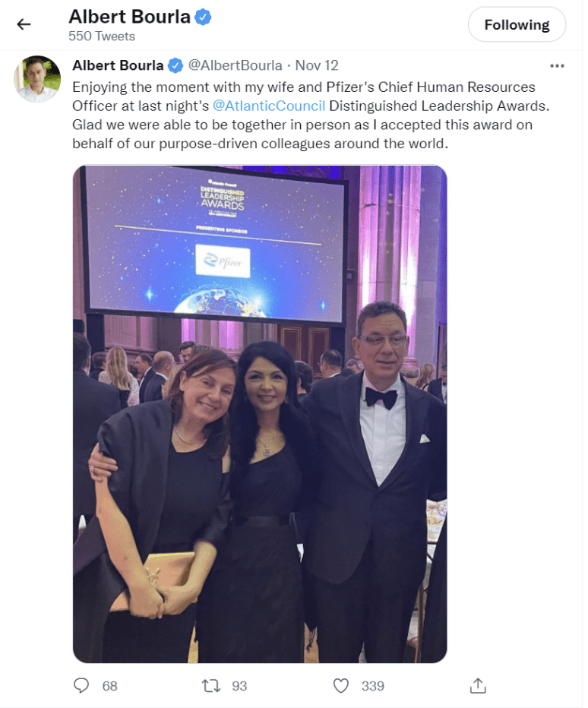Click the Albert Bourla tweet author name
This screenshot has width=588, height=708.
118,65
